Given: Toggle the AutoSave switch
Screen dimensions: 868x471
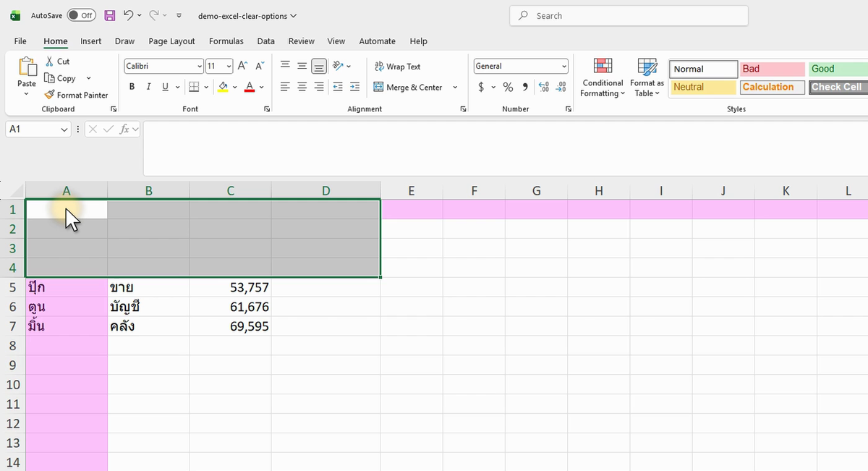Looking at the screenshot, I should coord(82,15).
